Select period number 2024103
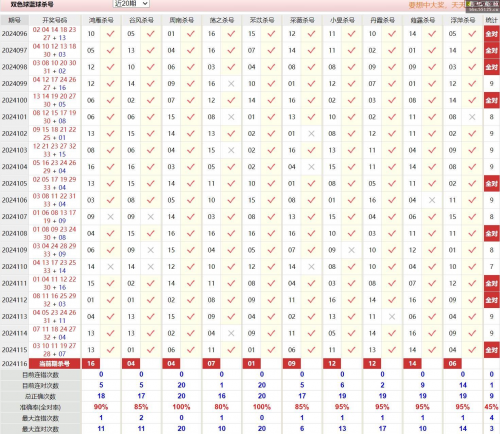 pyautogui.click(x=14, y=150)
